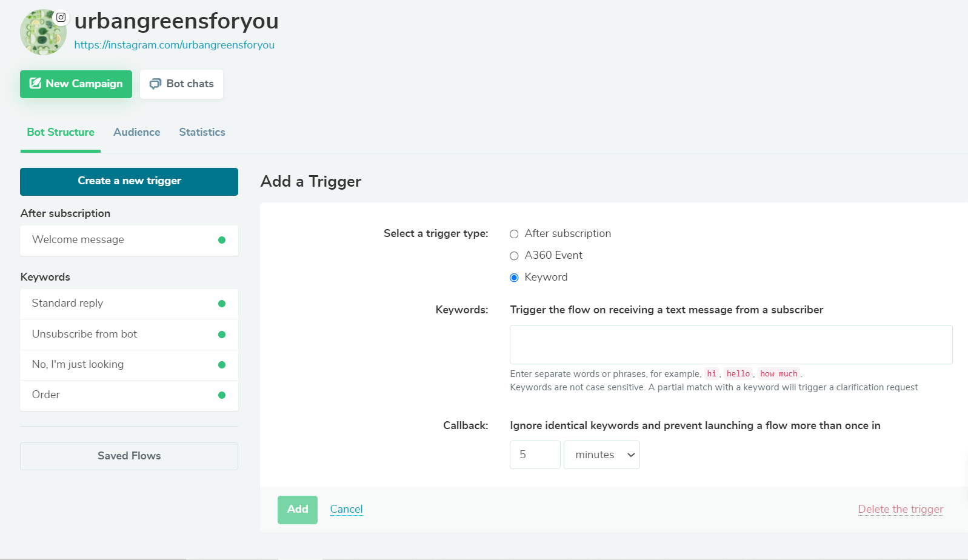Click the Delete the trigger link
The image size is (968, 560).
tap(900, 509)
